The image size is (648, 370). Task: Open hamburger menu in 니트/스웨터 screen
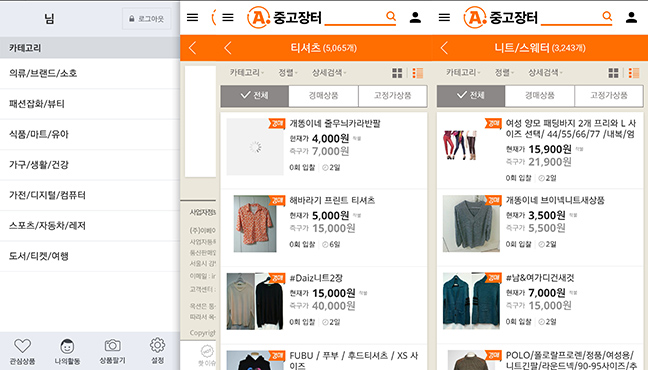(444, 17)
